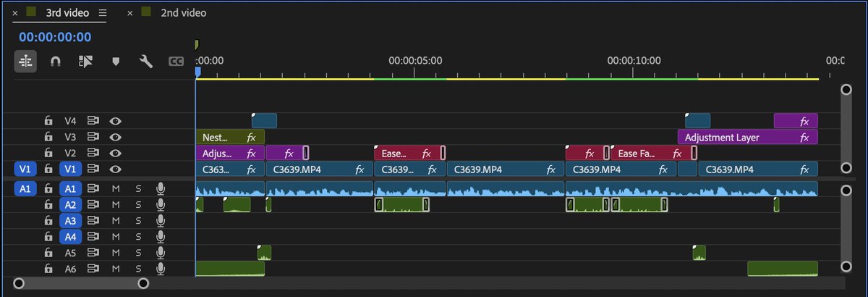
Task: Toggle insert sequences as nests button
Action: point(25,62)
